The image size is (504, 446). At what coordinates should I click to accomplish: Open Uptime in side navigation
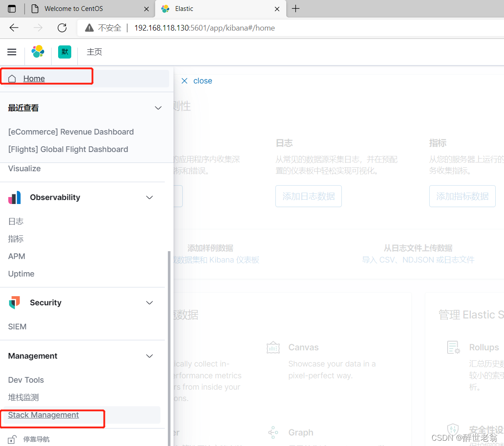tap(21, 274)
